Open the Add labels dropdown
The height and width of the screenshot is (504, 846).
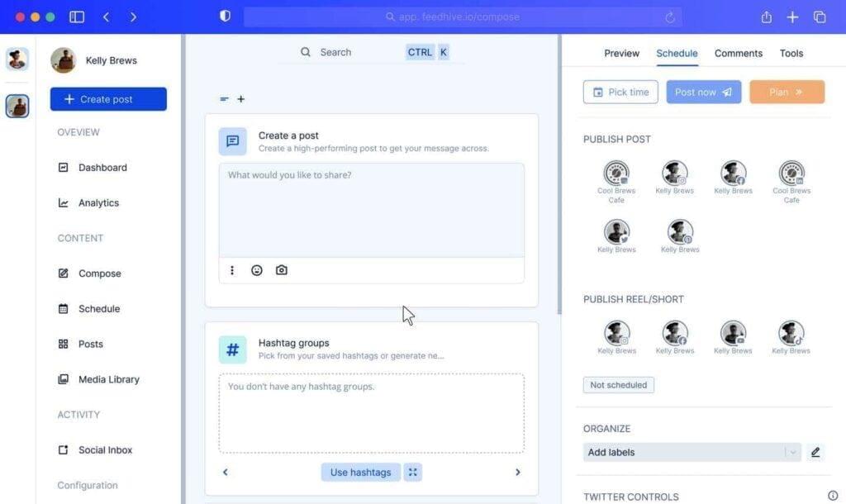pos(692,452)
